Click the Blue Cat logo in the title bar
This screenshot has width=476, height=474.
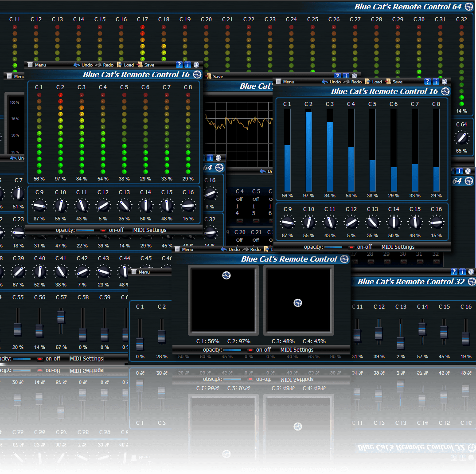[468, 7]
